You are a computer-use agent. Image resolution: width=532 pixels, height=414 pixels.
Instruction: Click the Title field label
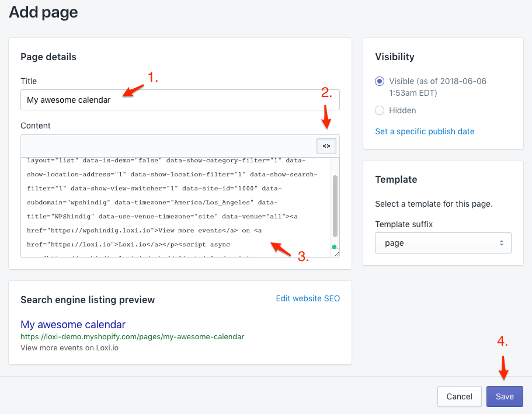pos(29,81)
